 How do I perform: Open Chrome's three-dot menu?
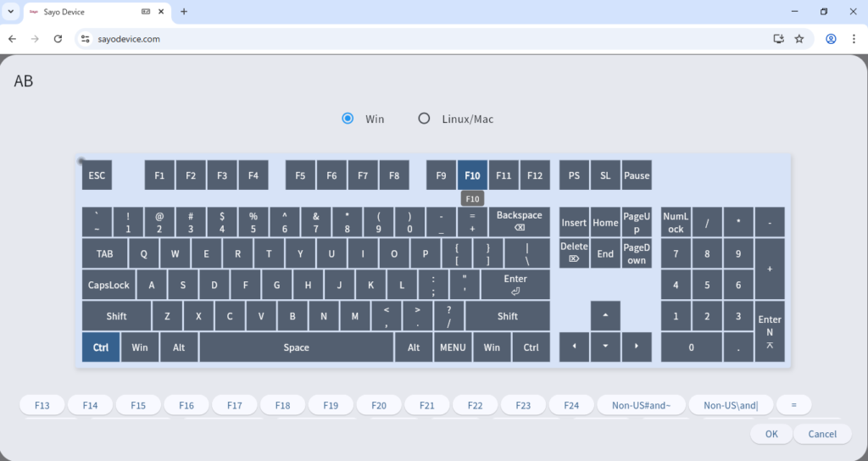[x=854, y=39]
